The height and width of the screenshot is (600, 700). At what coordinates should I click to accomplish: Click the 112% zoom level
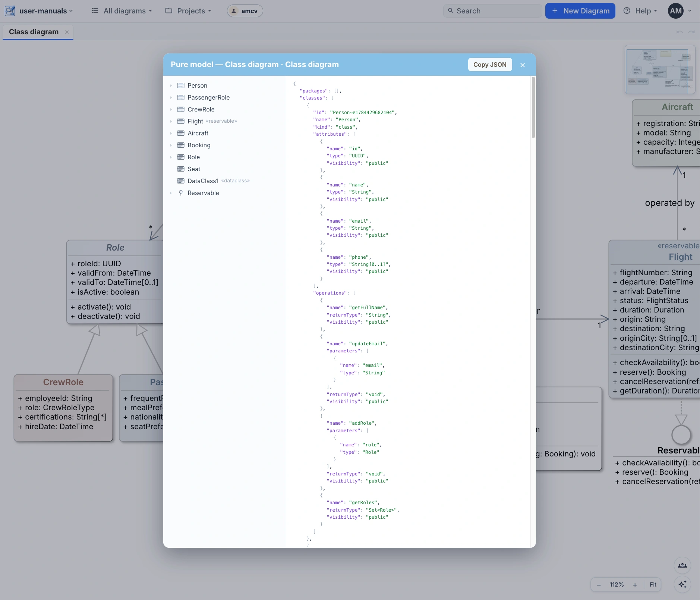[617, 585]
